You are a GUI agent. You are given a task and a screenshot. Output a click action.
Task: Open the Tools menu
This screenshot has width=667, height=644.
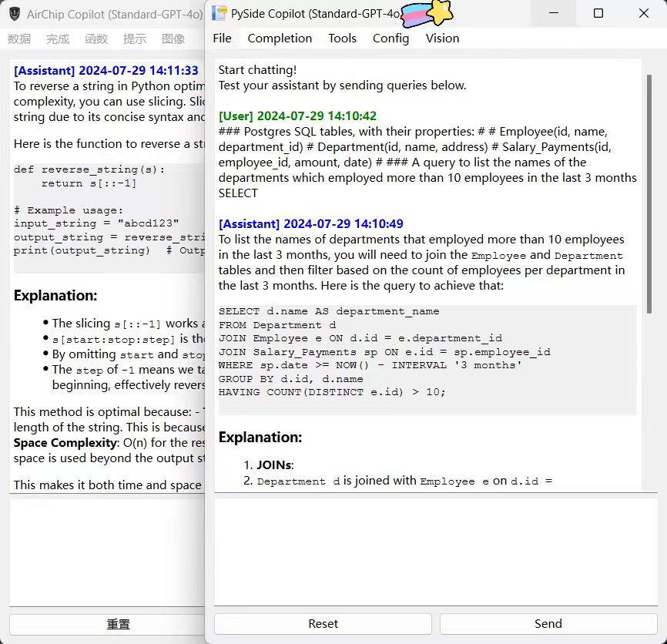(x=342, y=38)
